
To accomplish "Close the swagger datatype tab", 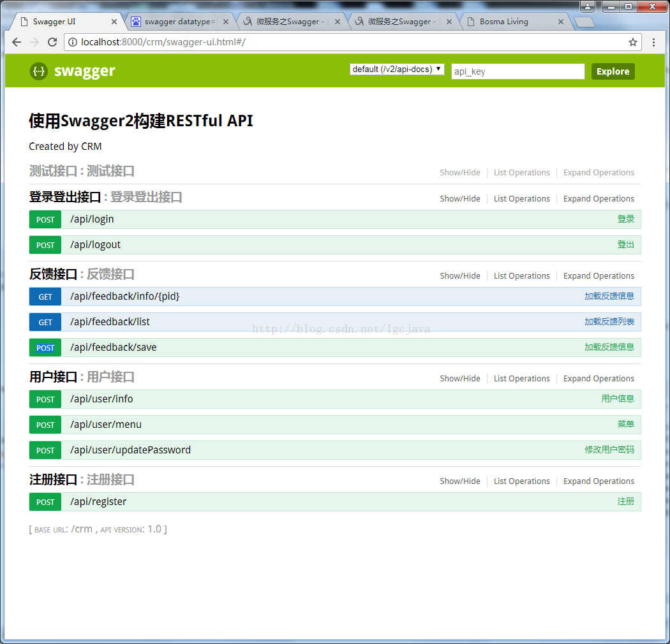I will pyautogui.click(x=226, y=21).
